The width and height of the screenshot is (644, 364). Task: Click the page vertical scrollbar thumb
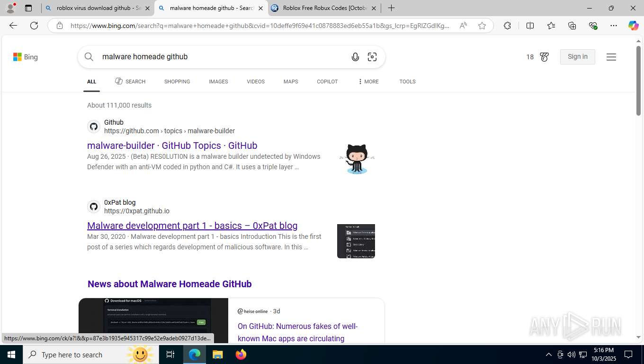point(638,81)
